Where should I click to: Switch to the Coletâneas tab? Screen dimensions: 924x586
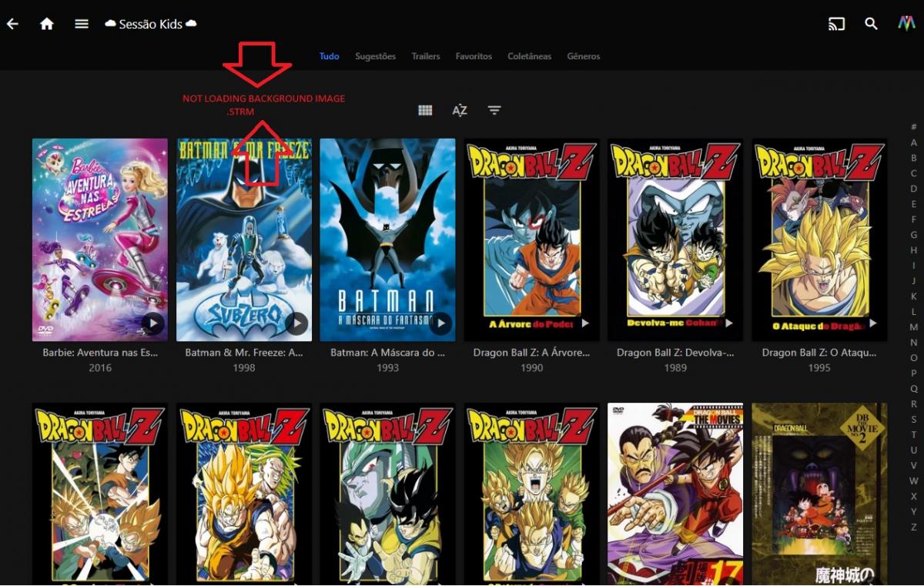[530, 56]
